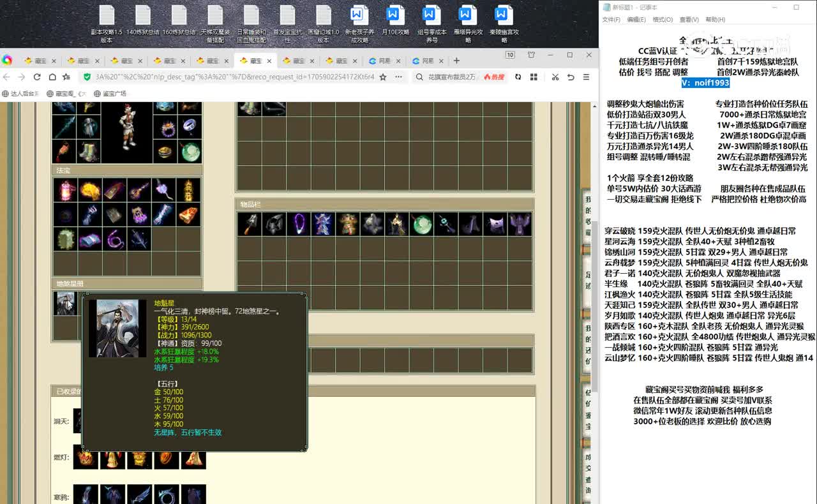Open the browser scissors screenshot tool
Image resolution: width=817 pixels, height=504 pixels.
pos(555,77)
